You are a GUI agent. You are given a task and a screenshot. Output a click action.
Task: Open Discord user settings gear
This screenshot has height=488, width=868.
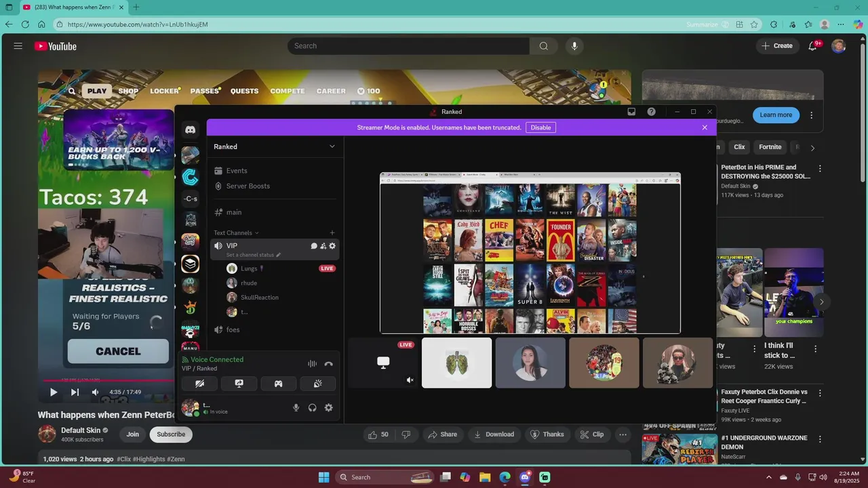329,407
